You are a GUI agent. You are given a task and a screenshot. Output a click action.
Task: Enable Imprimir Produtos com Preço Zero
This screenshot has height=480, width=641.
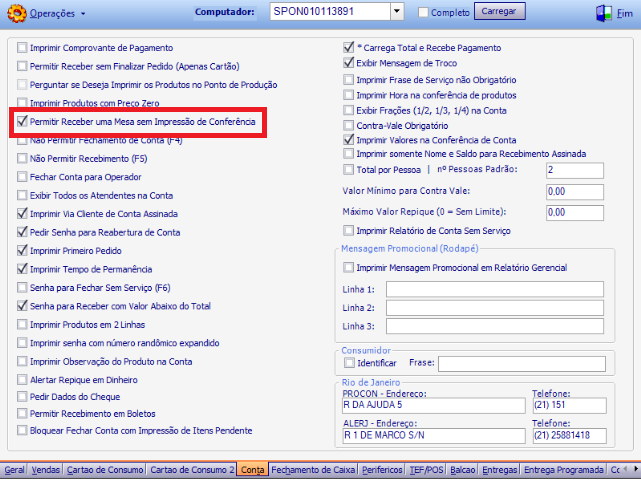22,102
